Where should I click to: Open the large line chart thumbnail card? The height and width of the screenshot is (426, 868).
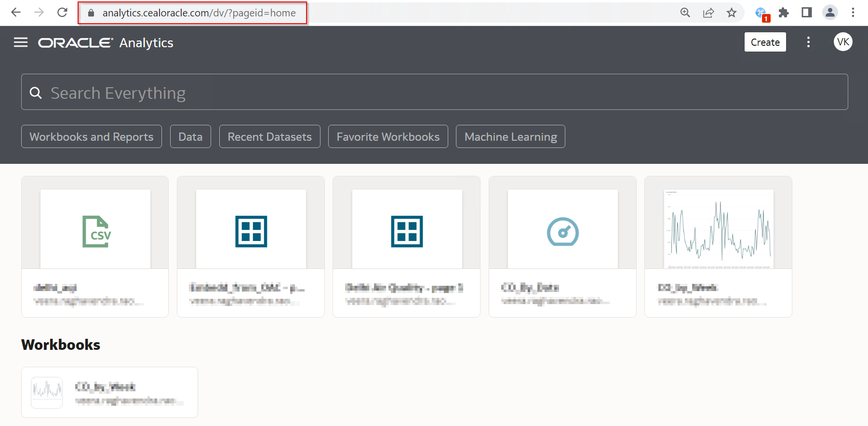[x=718, y=246]
